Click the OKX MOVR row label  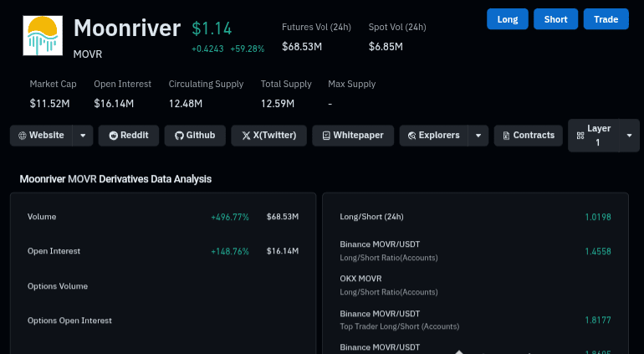tap(361, 279)
